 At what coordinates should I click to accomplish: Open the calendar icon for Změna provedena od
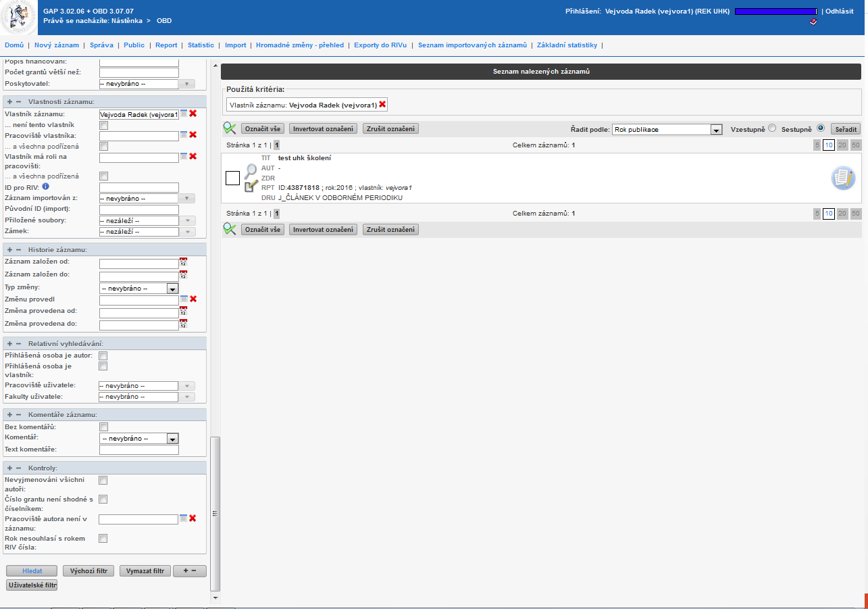(183, 312)
